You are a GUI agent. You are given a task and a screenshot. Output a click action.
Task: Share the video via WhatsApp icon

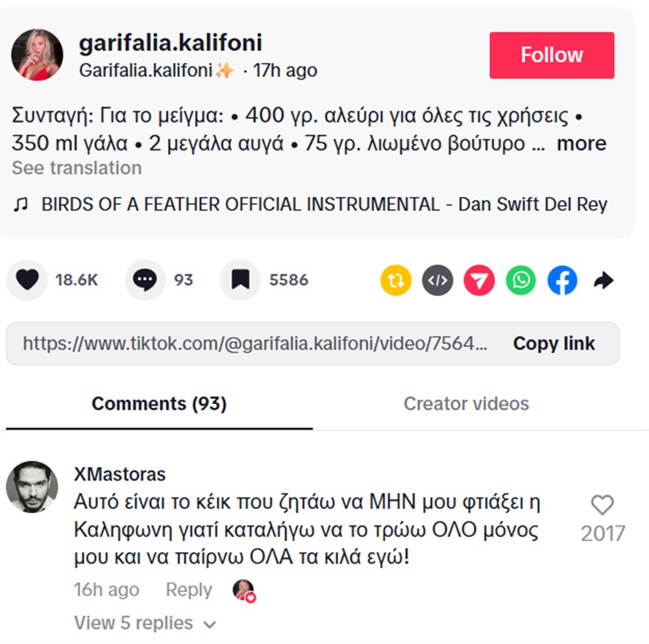520,280
